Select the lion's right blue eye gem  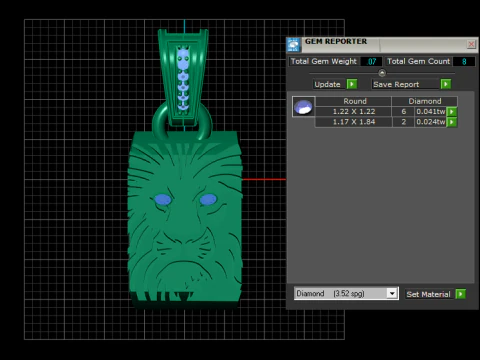208,200
